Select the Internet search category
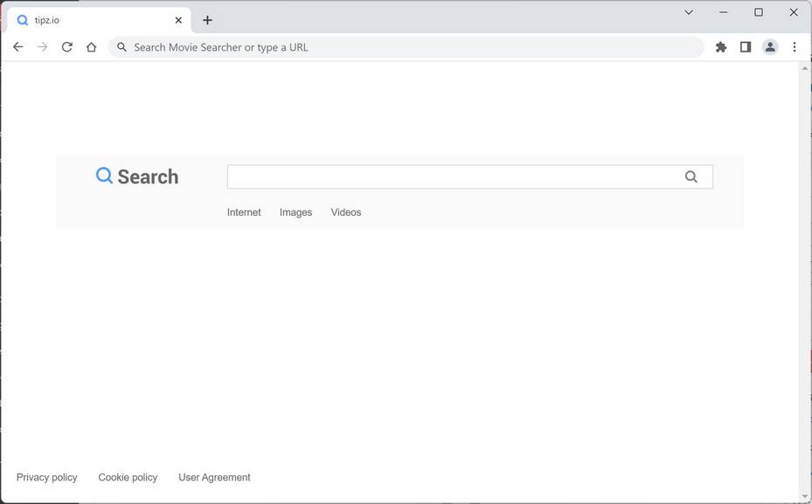The image size is (812, 504). (x=244, y=212)
